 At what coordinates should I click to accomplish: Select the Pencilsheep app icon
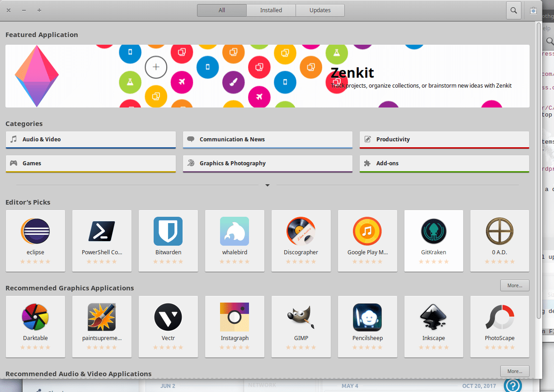click(x=367, y=317)
